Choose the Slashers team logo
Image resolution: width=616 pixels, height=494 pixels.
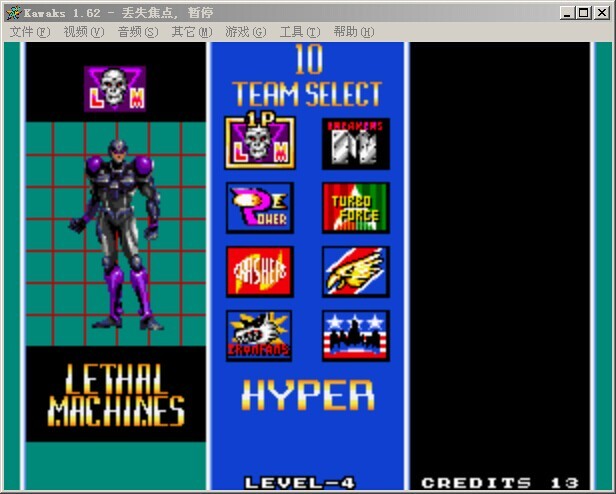pyautogui.click(x=260, y=272)
